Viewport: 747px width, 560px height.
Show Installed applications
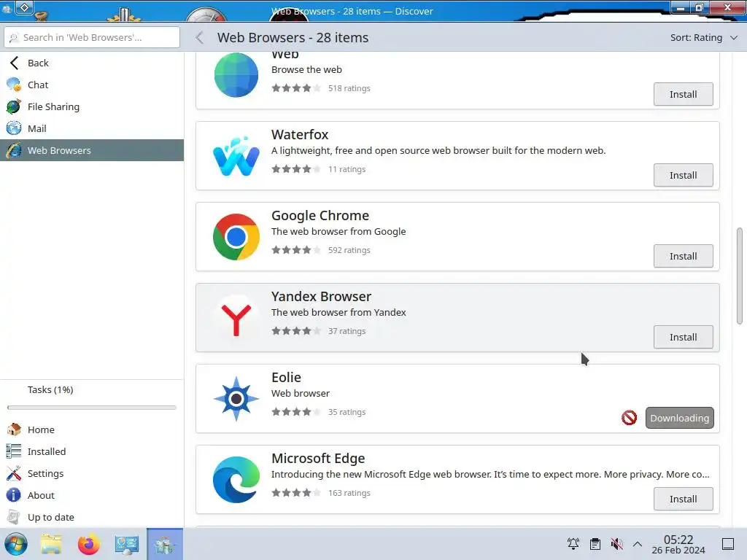click(92, 451)
